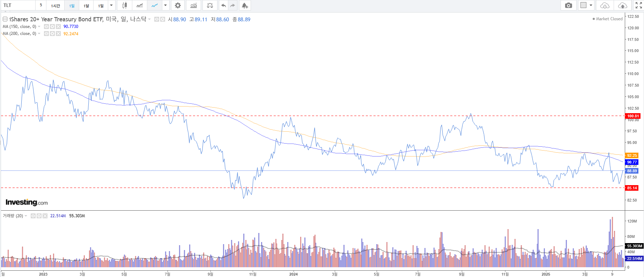Click the 120M volume scale label
Viewport: 644px width, 277px height.
(632, 221)
